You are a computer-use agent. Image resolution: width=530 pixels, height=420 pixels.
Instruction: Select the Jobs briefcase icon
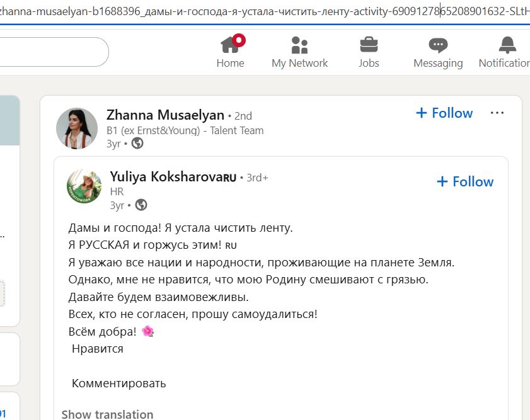[x=369, y=45]
